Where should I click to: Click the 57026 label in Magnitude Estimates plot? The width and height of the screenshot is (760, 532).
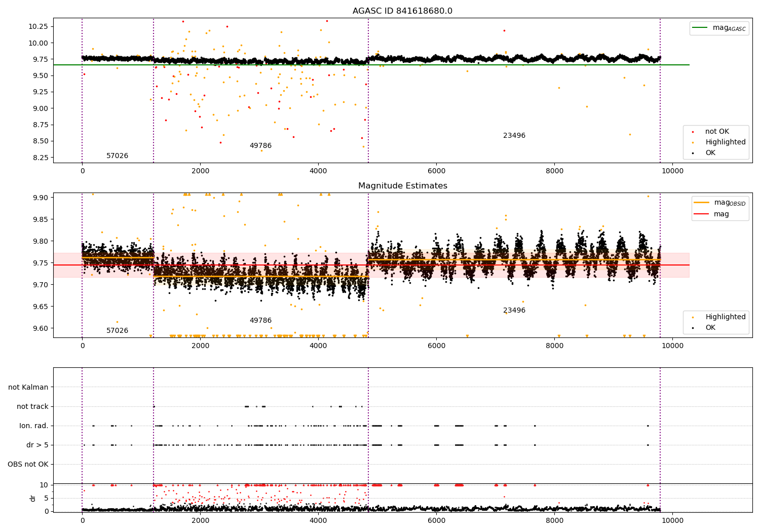[117, 331]
